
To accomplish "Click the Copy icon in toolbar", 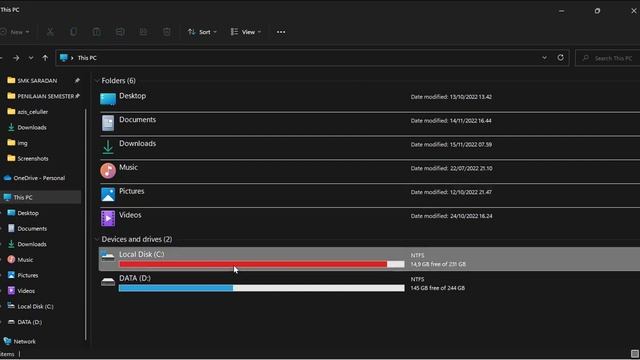I will tap(73, 32).
